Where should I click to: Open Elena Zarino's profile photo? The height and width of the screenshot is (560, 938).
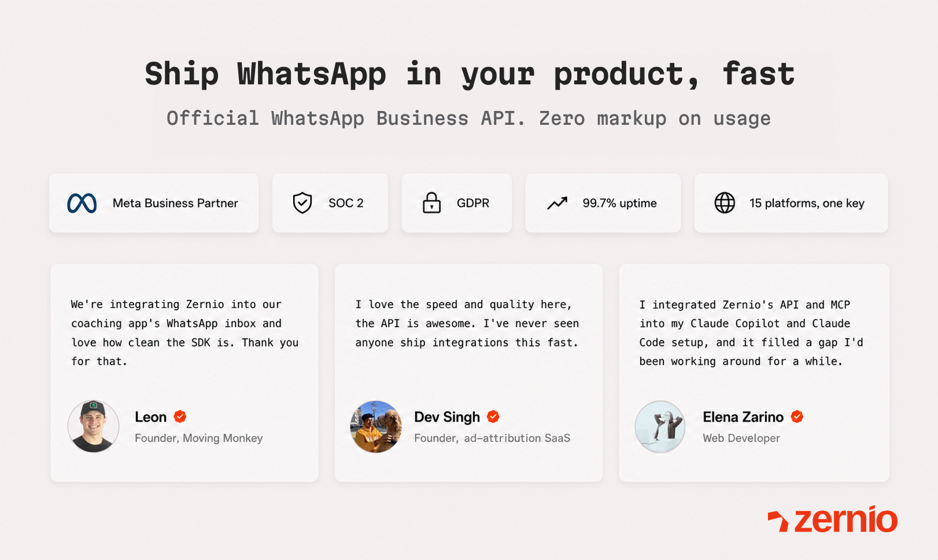(x=660, y=427)
